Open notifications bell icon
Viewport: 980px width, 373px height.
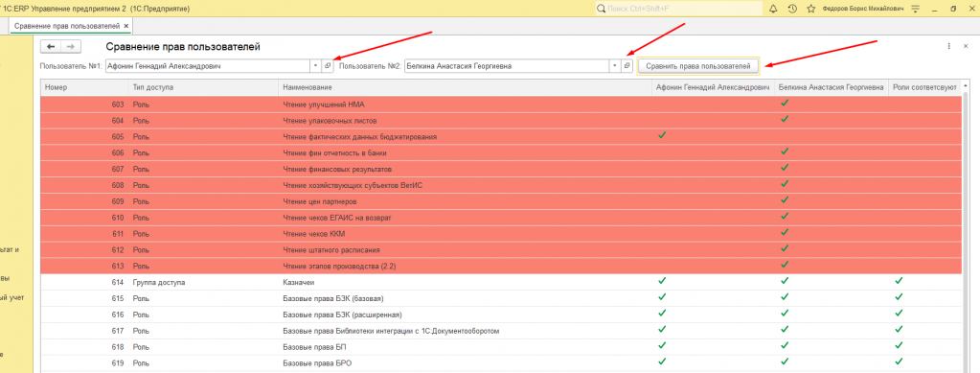773,9
